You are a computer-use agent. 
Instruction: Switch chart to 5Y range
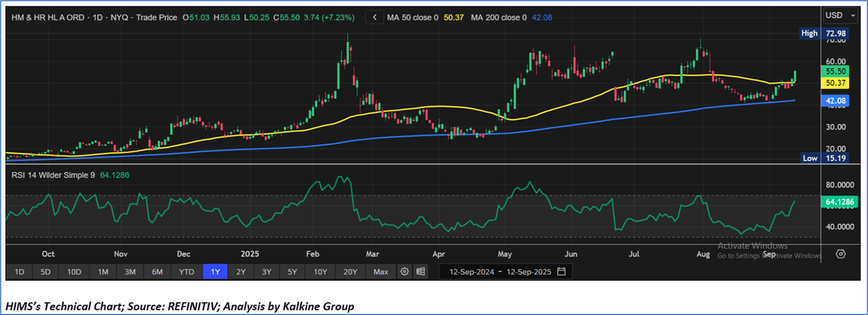click(x=292, y=272)
